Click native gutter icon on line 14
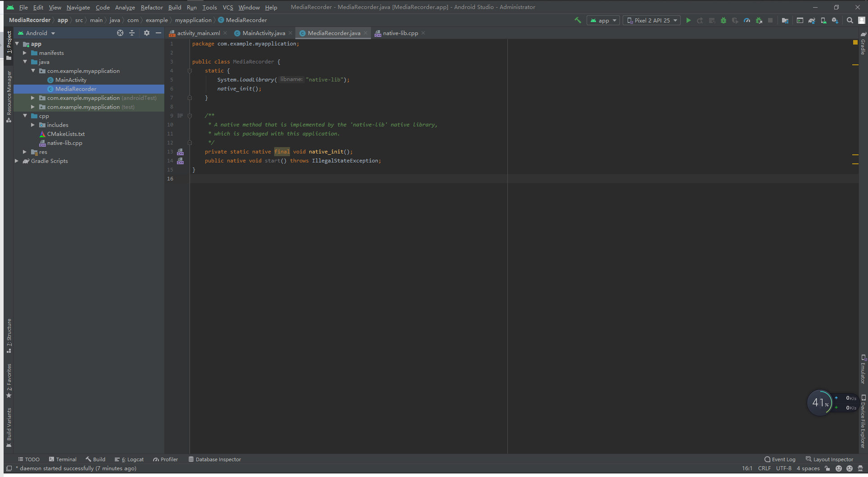 tap(181, 161)
